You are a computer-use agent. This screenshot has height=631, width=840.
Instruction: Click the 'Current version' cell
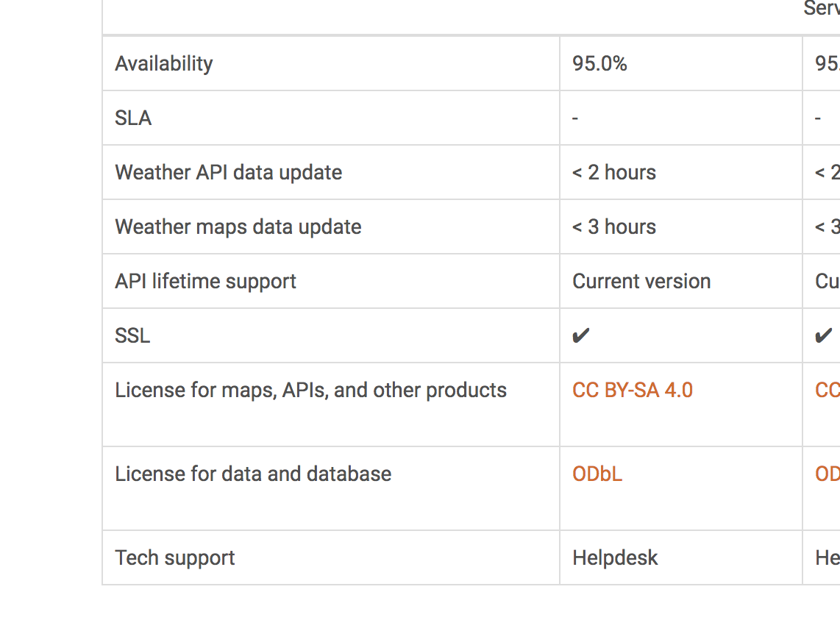(x=641, y=282)
